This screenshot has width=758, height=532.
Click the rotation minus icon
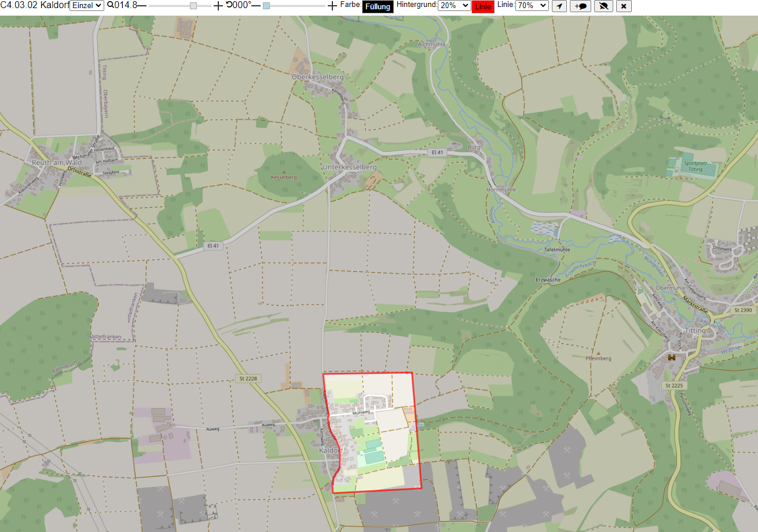256,5
